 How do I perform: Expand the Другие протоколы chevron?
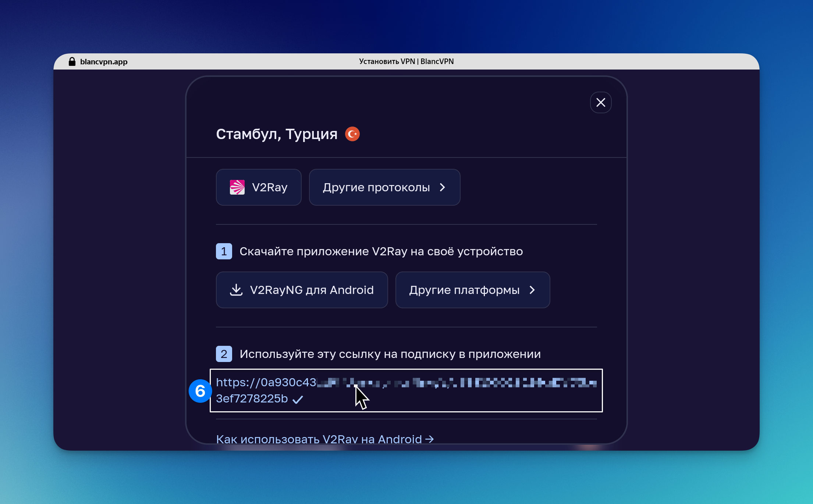pos(443,187)
